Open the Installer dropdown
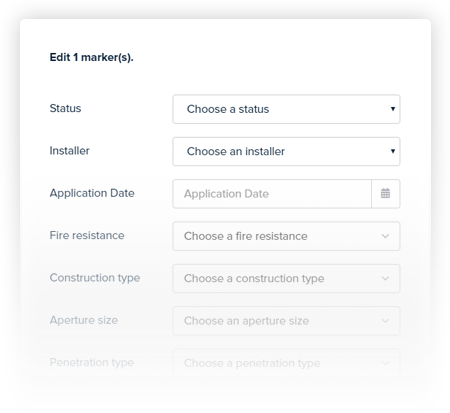Viewport: 450px width, 413px height. tap(286, 151)
